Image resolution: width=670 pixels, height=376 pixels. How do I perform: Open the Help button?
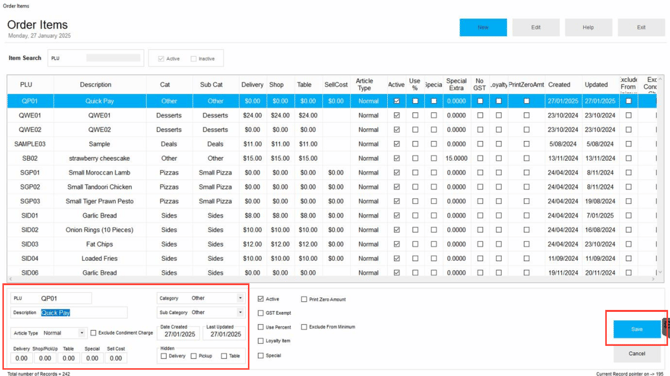[x=588, y=27]
